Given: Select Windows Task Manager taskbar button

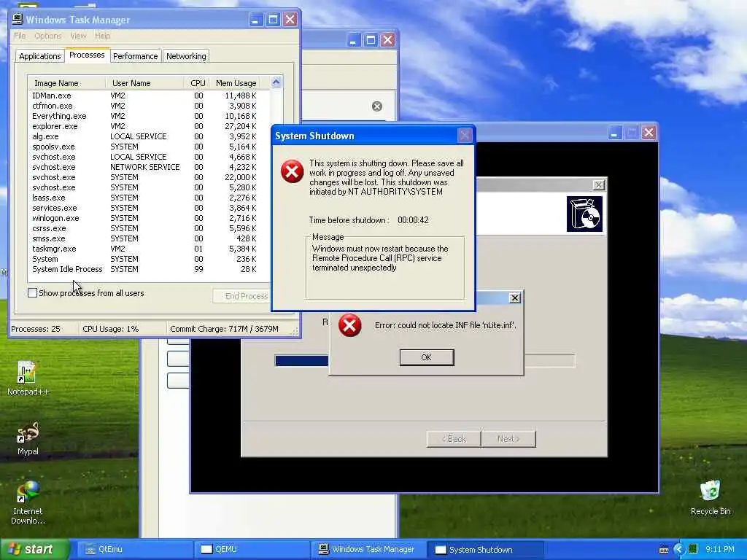Looking at the screenshot, I should (367, 550).
